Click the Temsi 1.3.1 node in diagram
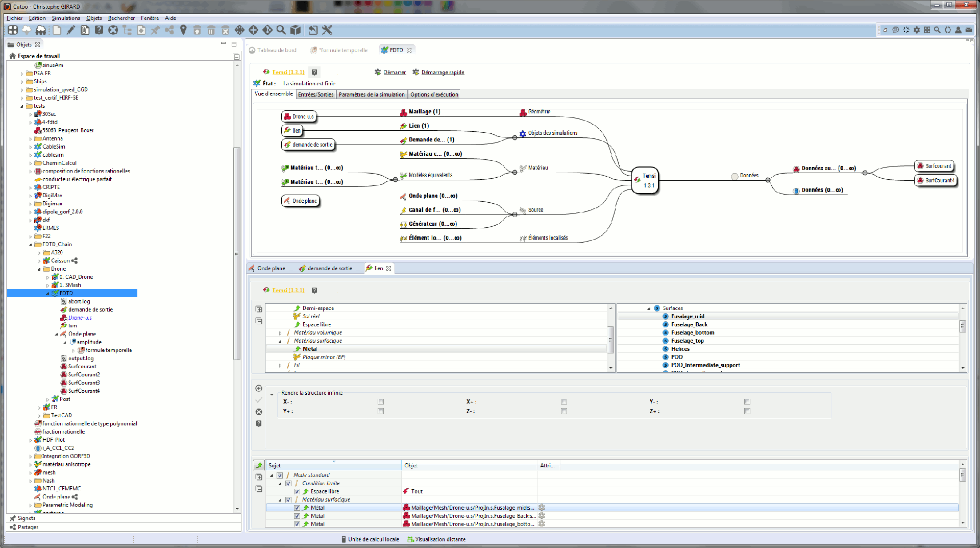The image size is (980, 548). click(645, 180)
